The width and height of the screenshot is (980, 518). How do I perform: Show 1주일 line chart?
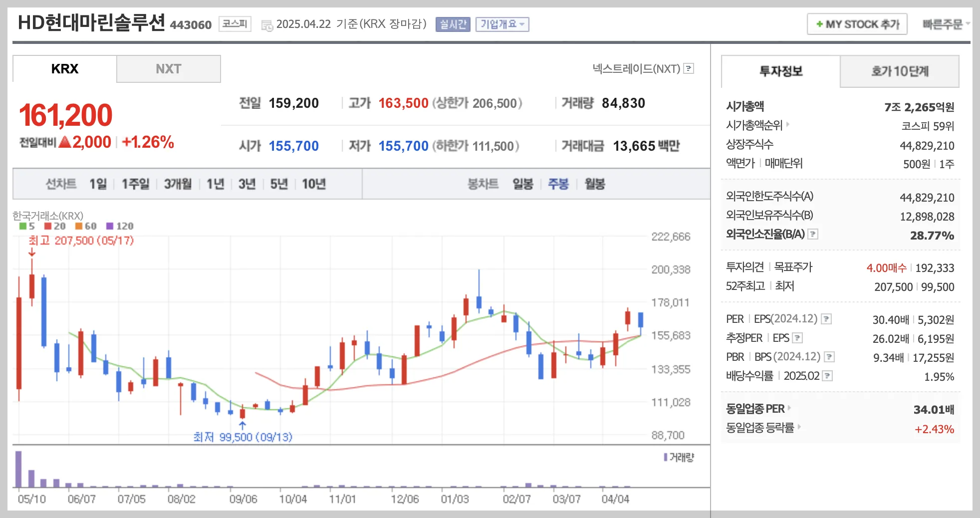pos(136,184)
